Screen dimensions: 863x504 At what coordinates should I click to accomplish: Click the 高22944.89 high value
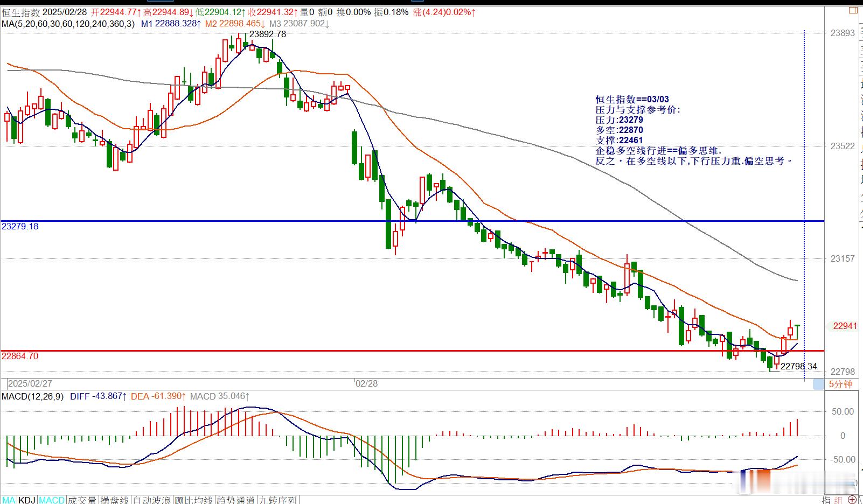(x=168, y=12)
